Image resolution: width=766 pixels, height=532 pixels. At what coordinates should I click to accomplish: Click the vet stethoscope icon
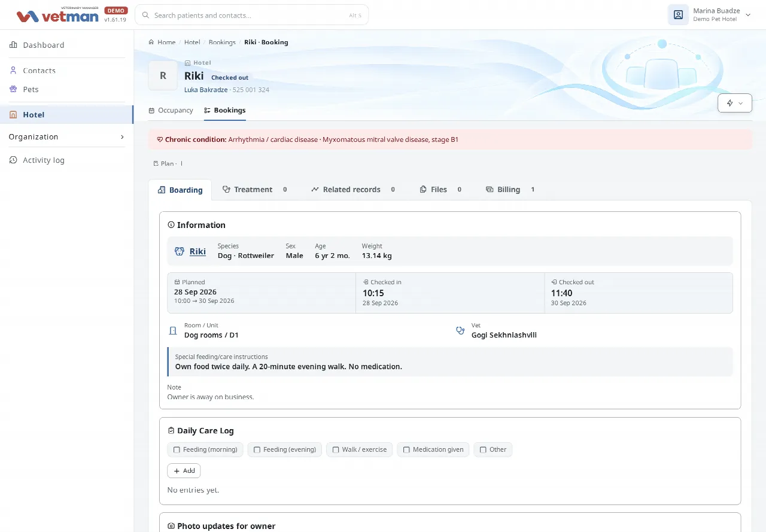tap(460, 330)
